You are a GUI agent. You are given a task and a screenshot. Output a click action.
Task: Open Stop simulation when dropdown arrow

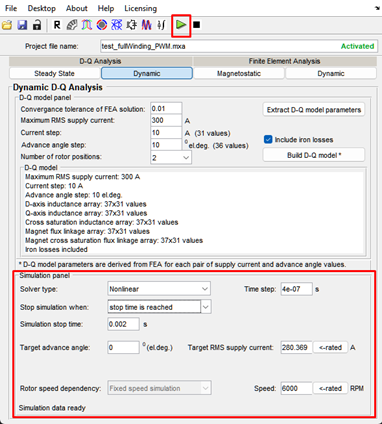coord(206,307)
